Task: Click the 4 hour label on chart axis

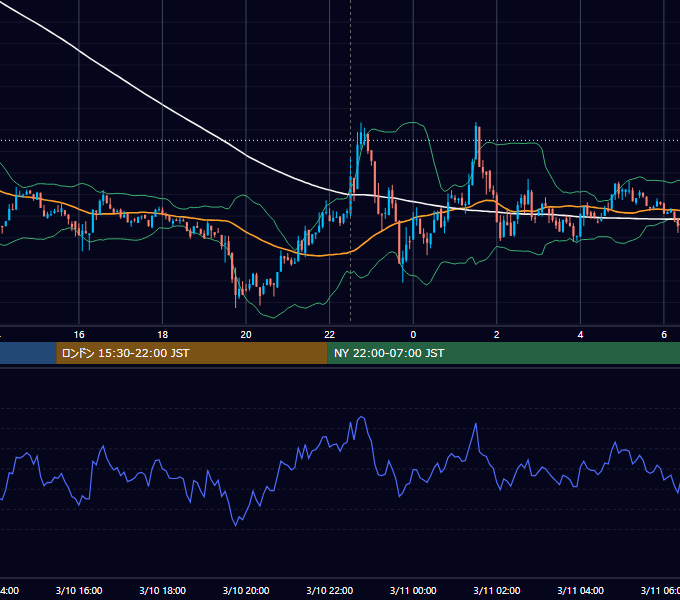Action: 580,335
